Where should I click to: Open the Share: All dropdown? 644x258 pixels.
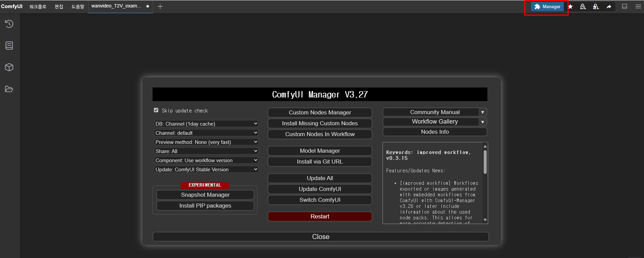pyautogui.click(x=206, y=151)
